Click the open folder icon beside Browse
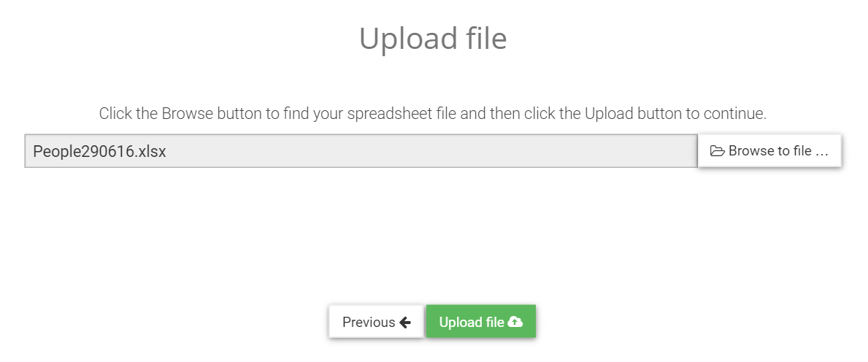868x362 pixels. [717, 150]
